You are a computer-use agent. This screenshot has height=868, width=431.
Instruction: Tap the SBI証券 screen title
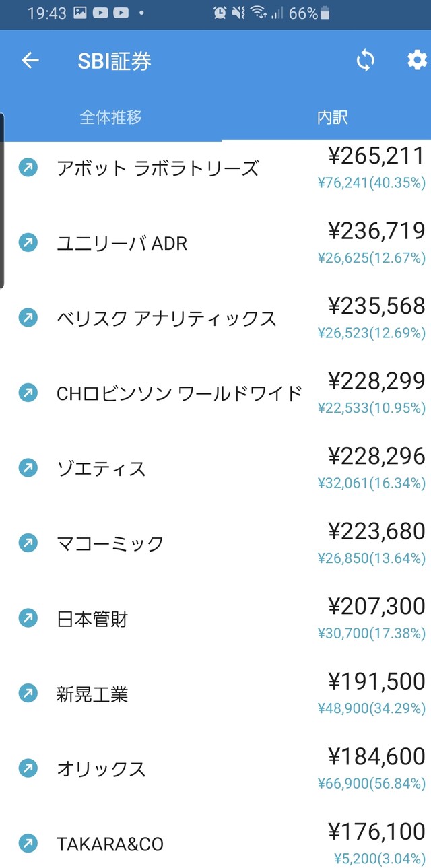114,61
